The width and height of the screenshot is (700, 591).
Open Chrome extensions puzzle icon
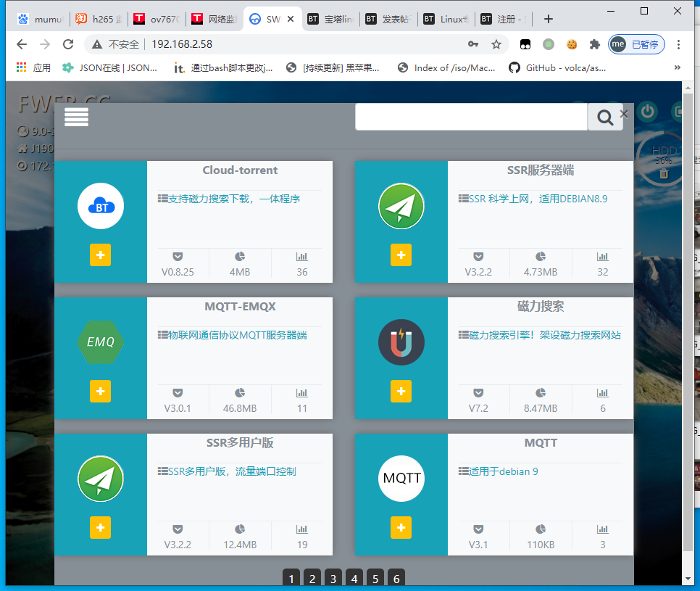click(x=595, y=44)
